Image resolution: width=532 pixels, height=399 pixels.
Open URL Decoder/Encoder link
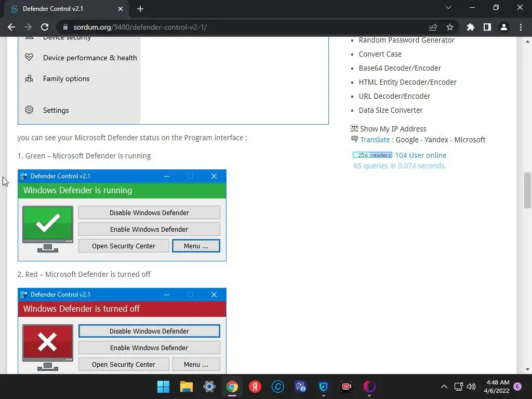pos(394,96)
